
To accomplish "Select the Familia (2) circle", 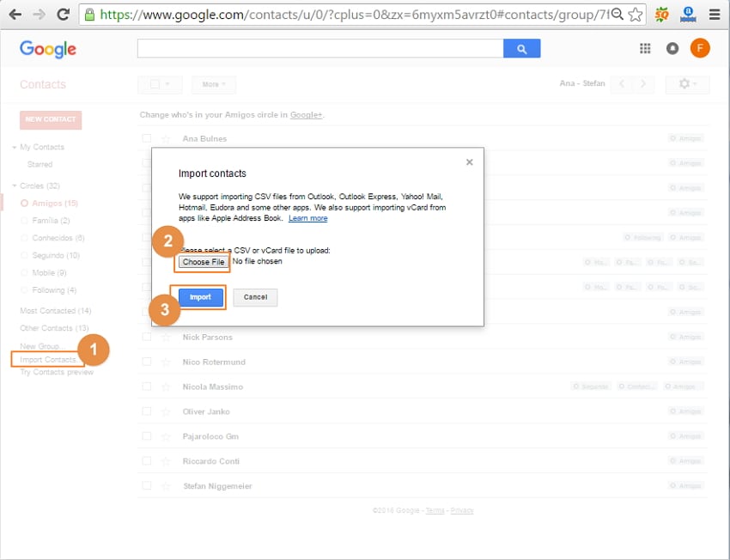I will [x=51, y=220].
